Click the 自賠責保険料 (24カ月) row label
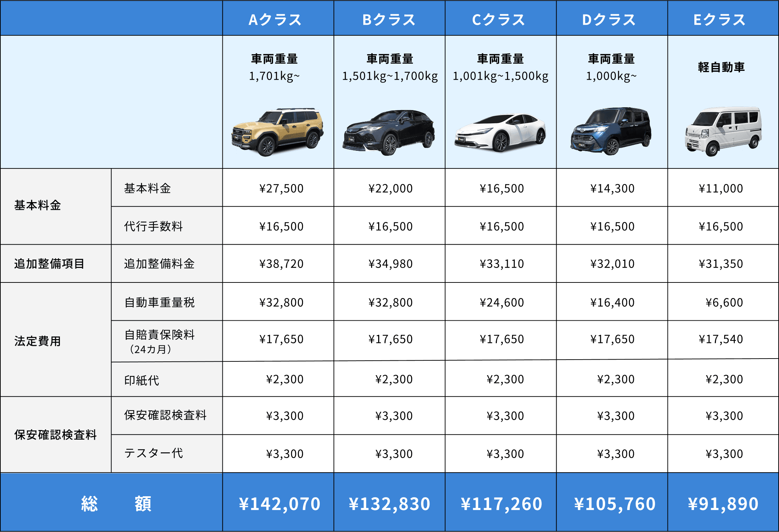Screen dimensions: 779x532 (159, 342)
